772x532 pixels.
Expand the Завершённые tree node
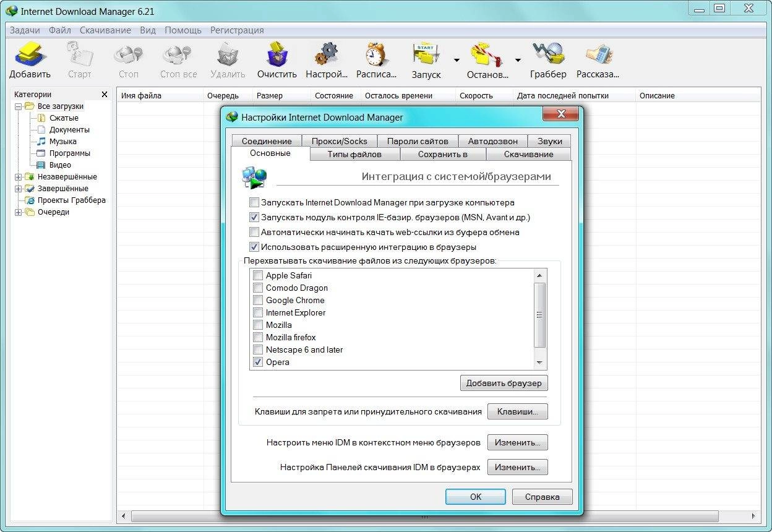click(x=18, y=189)
